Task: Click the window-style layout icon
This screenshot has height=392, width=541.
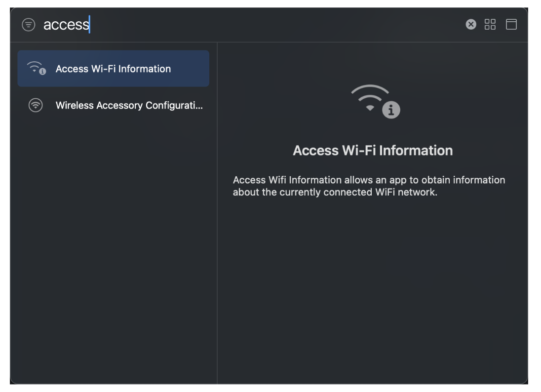Action: [x=511, y=24]
